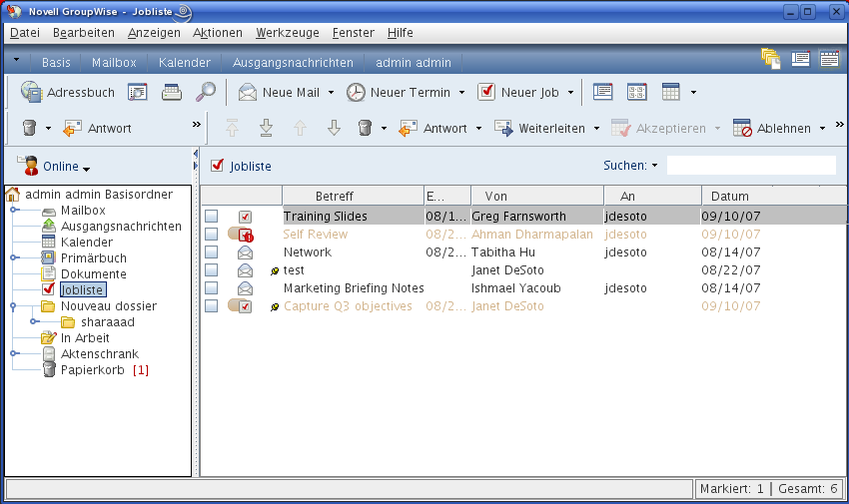Switch to the Basis tab
849x504 pixels.
click(x=56, y=63)
